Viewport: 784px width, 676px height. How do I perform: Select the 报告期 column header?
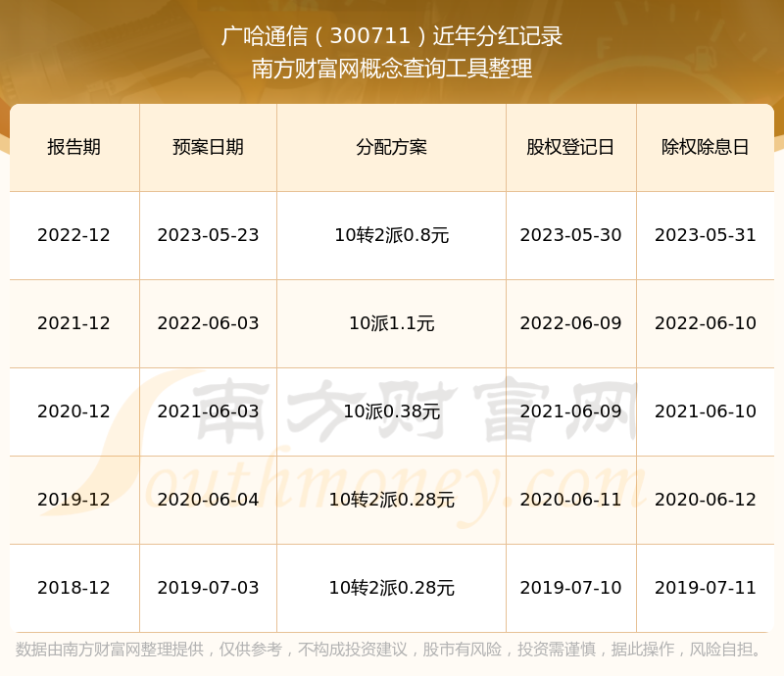click(74, 147)
